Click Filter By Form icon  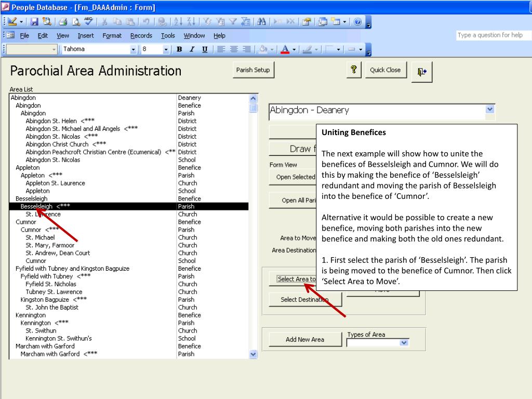click(220, 22)
